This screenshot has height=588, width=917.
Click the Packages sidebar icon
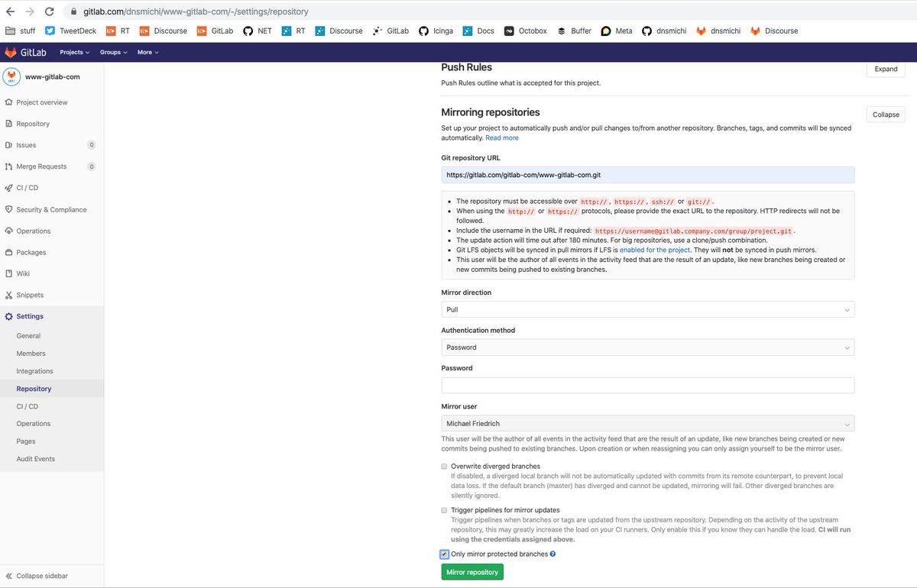tap(8, 252)
